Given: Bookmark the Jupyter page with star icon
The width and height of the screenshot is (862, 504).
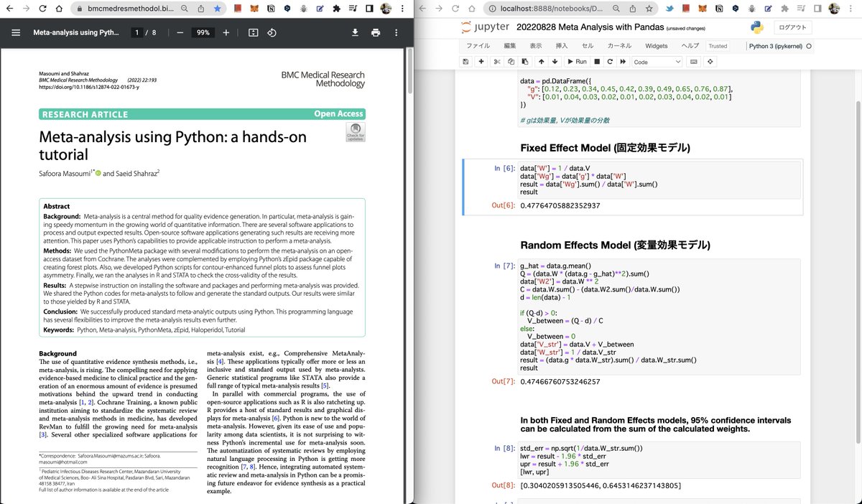Looking at the screenshot, I should [x=649, y=9].
